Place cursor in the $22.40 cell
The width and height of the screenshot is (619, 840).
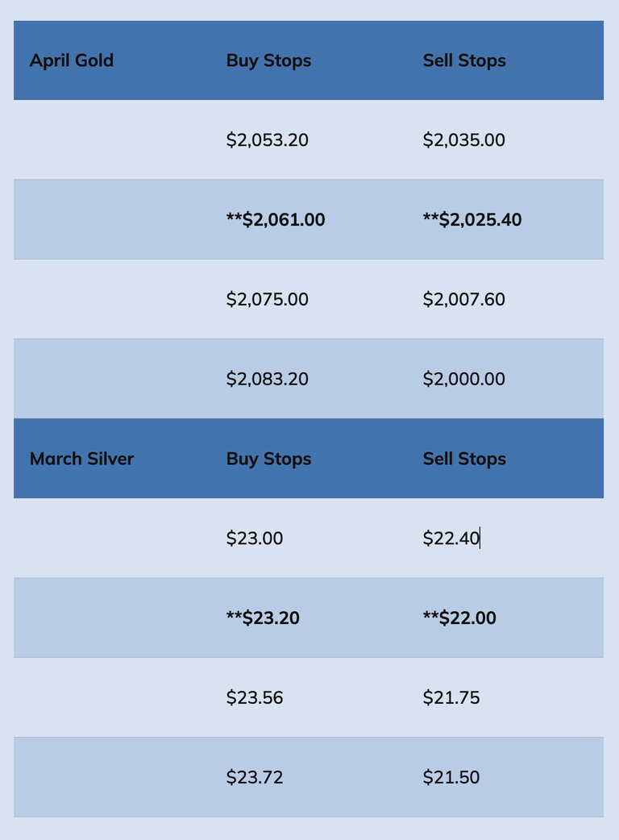(x=451, y=539)
